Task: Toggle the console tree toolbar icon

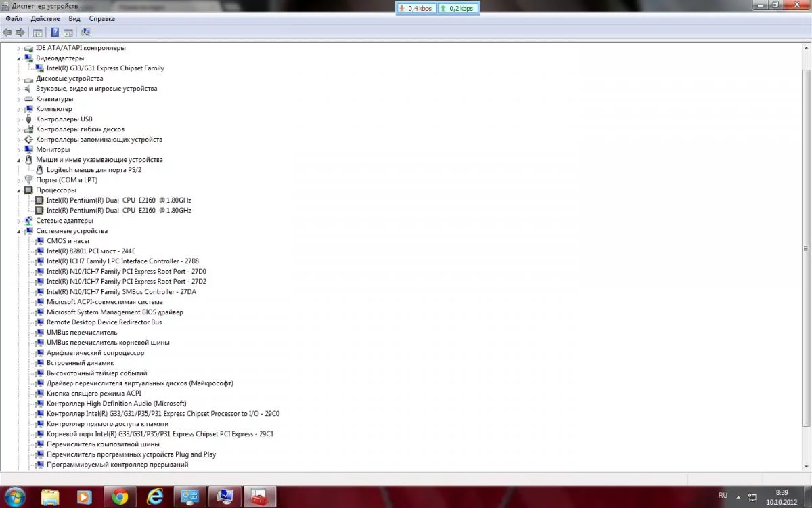Action: coord(38,33)
